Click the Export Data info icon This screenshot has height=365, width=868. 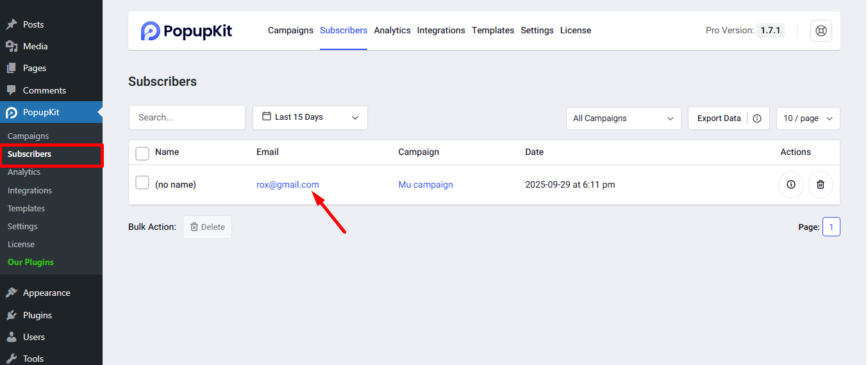click(757, 118)
